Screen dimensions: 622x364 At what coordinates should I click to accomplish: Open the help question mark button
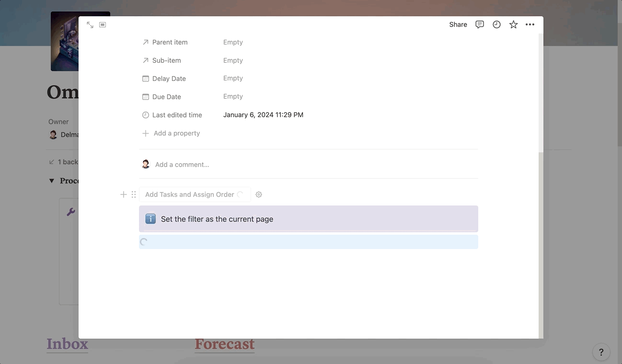coord(601,353)
